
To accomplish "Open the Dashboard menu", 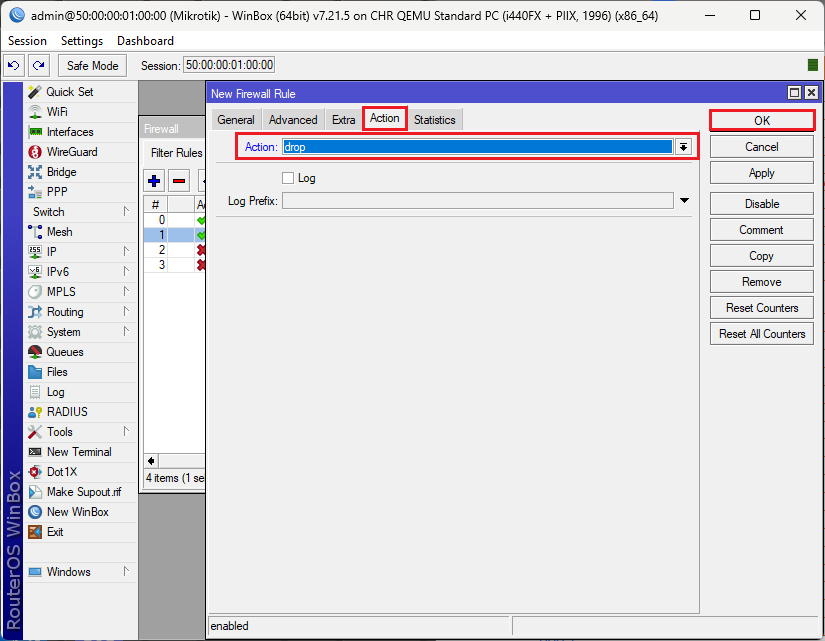I will click(145, 41).
